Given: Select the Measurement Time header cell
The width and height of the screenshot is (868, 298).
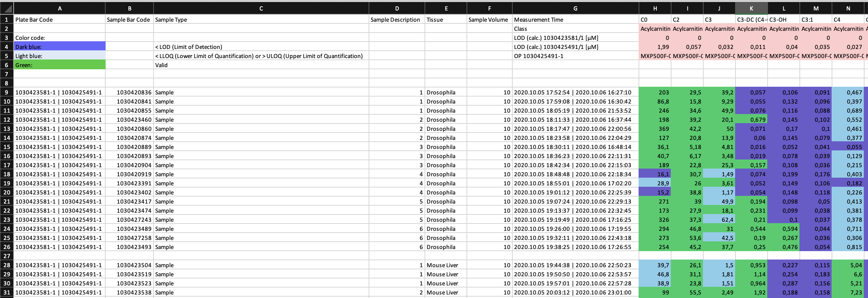Looking at the screenshot, I should (x=575, y=20).
